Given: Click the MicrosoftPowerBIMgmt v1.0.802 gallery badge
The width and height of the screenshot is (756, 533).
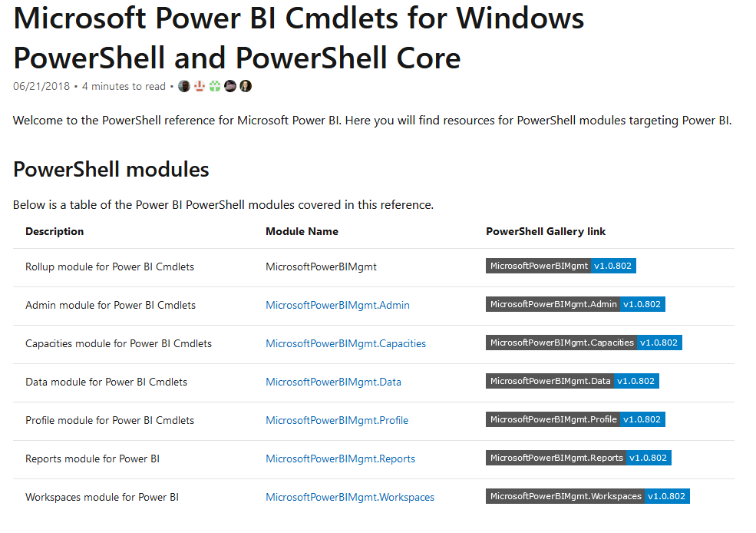Looking at the screenshot, I should pyautogui.click(x=561, y=266).
